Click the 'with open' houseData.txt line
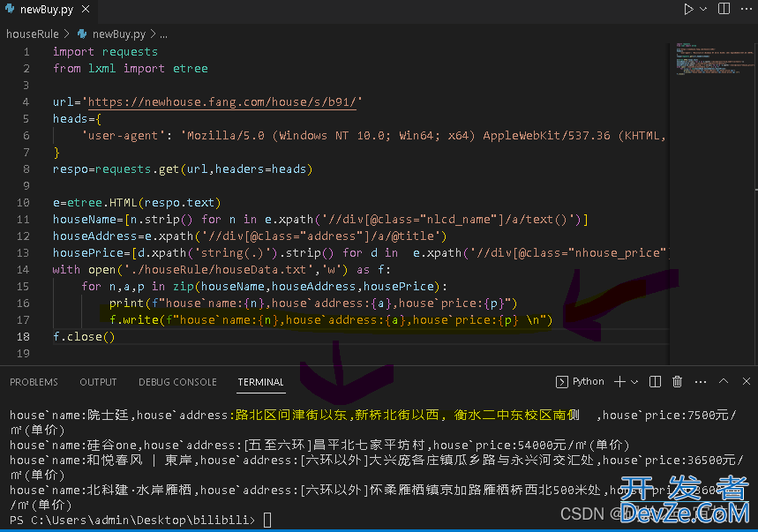Image resolution: width=758 pixels, height=532 pixels. point(221,270)
